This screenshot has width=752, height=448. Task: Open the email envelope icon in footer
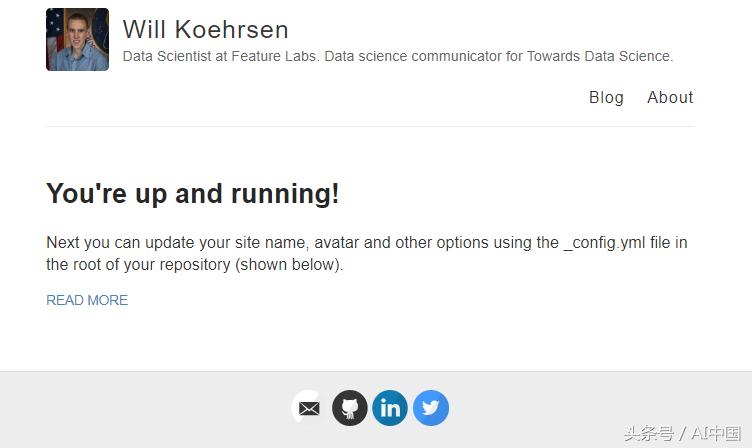point(309,408)
